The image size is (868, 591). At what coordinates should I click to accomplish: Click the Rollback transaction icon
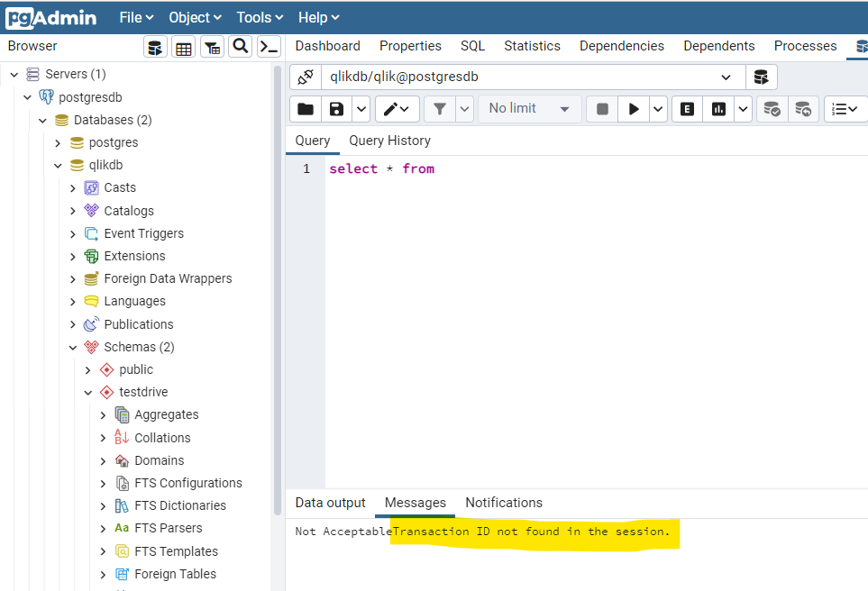pos(803,109)
